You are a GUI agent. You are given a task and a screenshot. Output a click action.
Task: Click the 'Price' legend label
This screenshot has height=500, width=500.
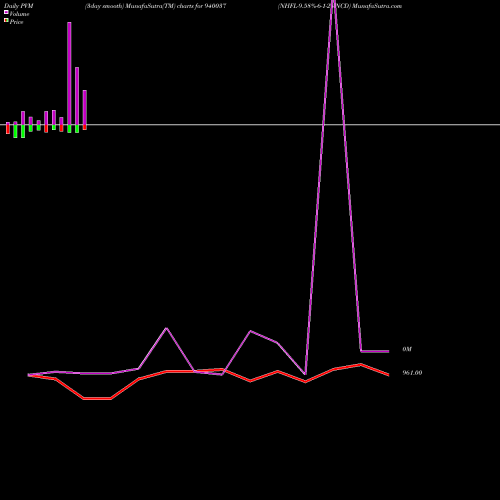[x=16, y=22]
